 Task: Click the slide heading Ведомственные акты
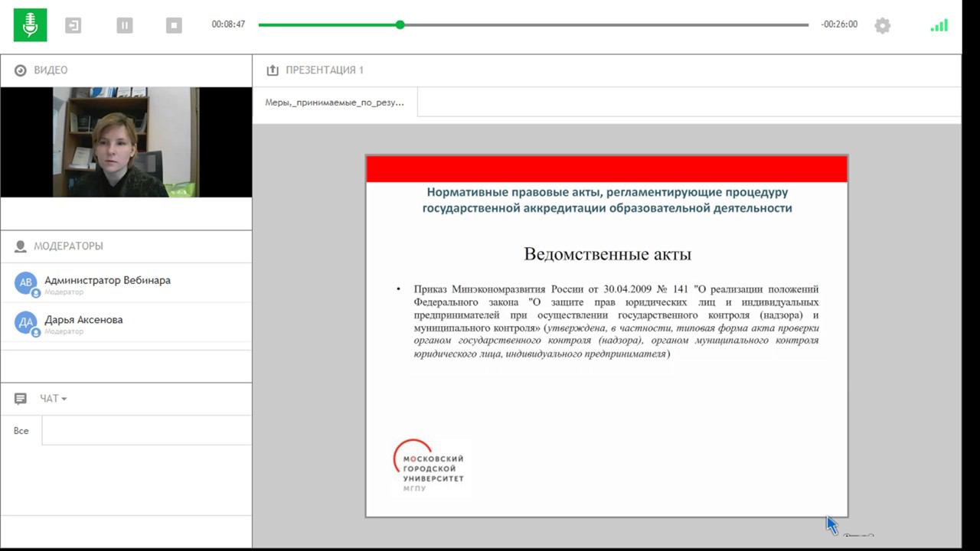[607, 254]
